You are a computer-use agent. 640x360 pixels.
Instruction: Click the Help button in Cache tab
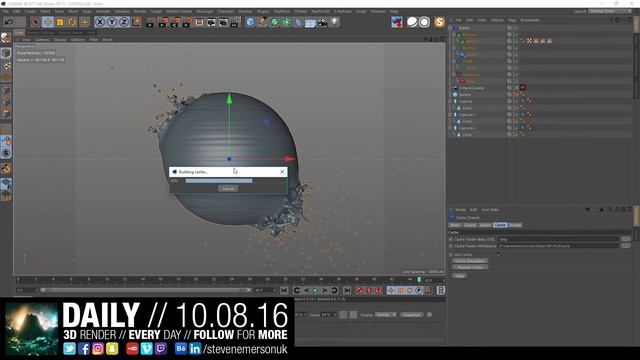(x=459, y=276)
